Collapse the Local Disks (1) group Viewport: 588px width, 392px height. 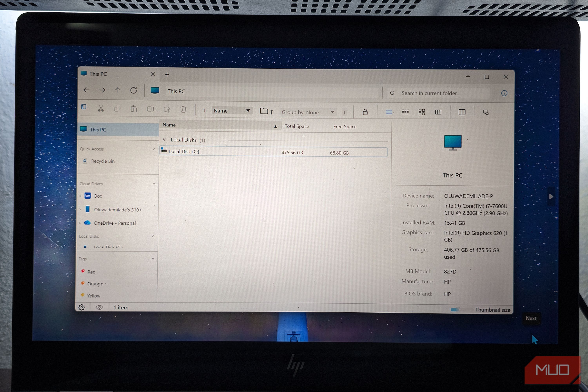click(x=164, y=140)
